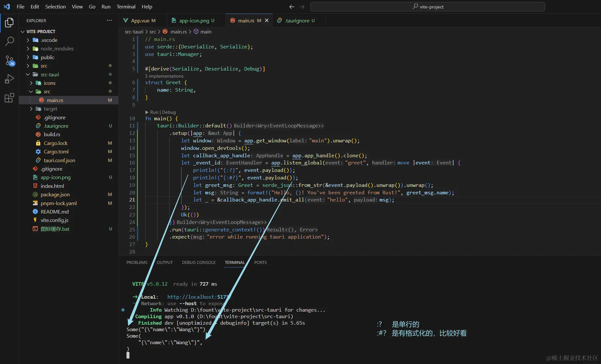This screenshot has height=364, width=601.
Task: Expand the node_modules folder
Action: pos(28,49)
